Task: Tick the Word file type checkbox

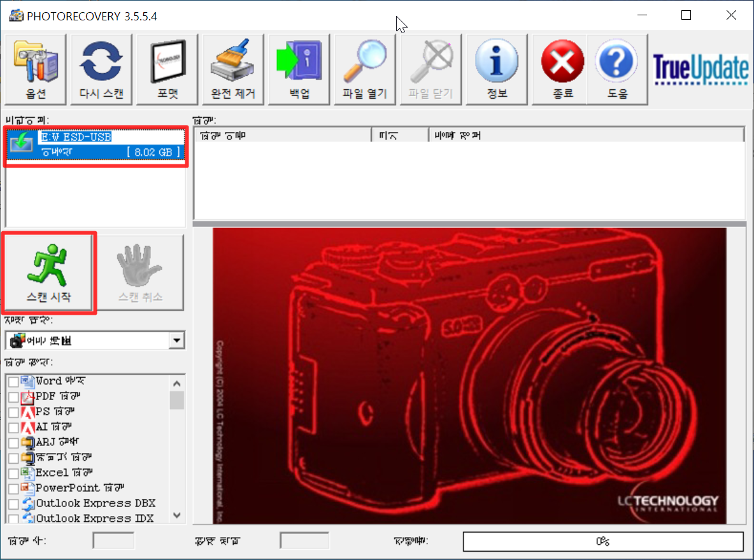Action: (x=13, y=382)
